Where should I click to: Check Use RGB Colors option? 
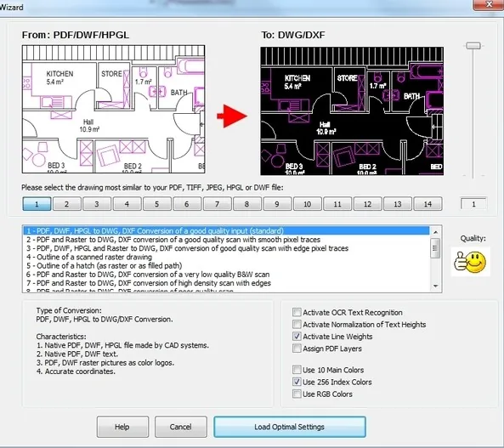click(297, 394)
